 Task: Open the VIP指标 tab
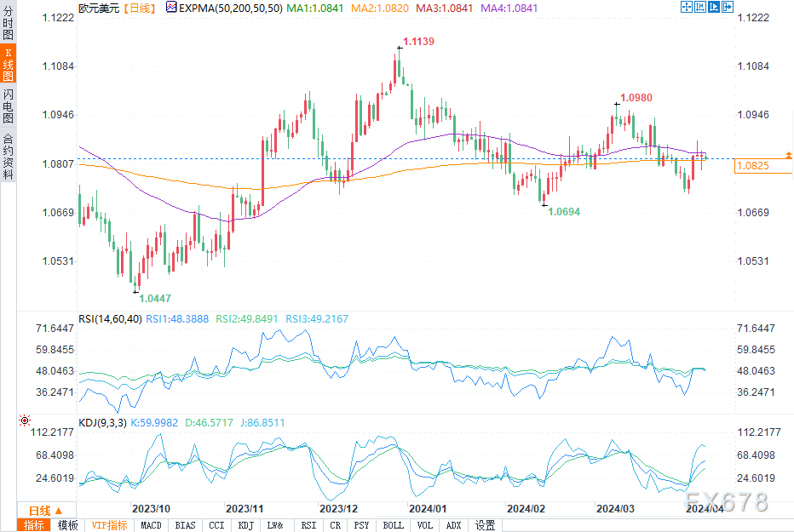(109, 525)
